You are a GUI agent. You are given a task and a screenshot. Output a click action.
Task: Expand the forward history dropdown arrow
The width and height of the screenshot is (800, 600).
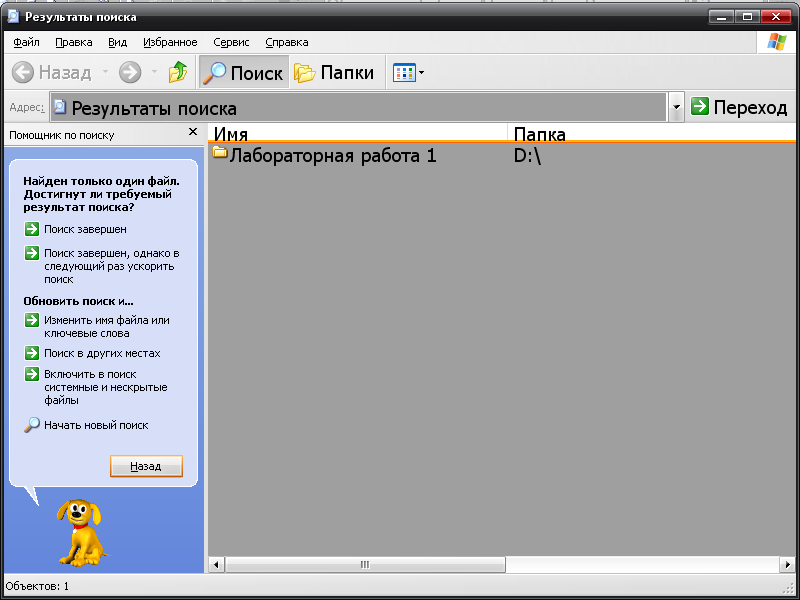pyautogui.click(x=154, y=72)
